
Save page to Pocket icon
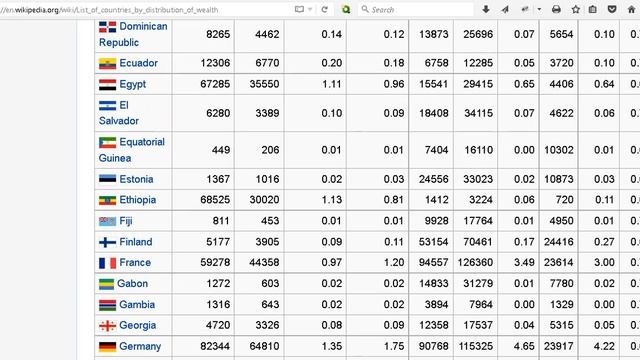click(x=612, y=9)
